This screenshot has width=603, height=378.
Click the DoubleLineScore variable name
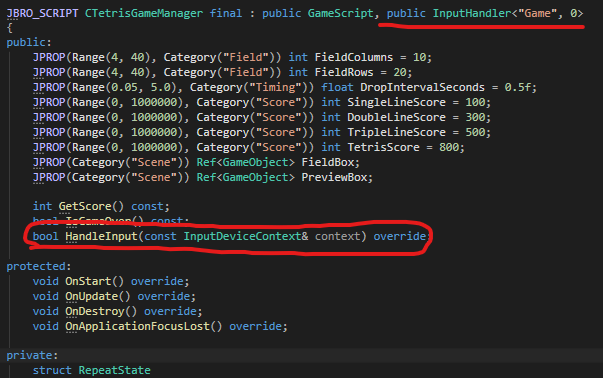[x=396, y=117]
